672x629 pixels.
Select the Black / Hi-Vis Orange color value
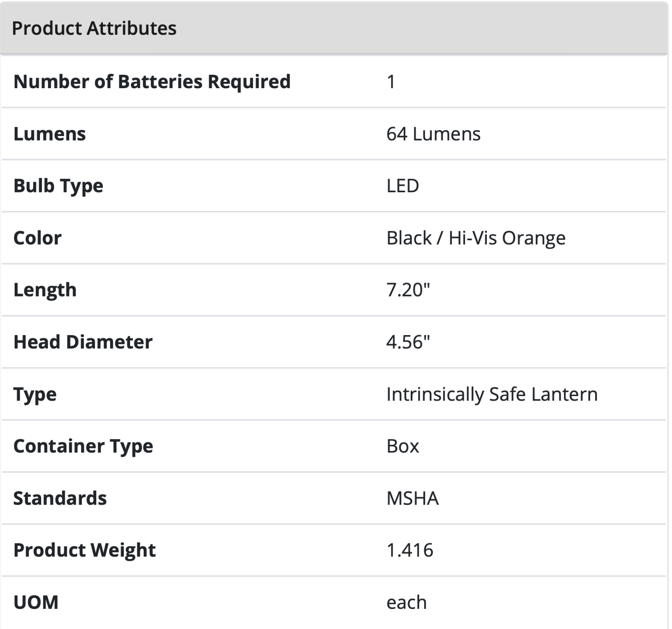coord(476,238)
